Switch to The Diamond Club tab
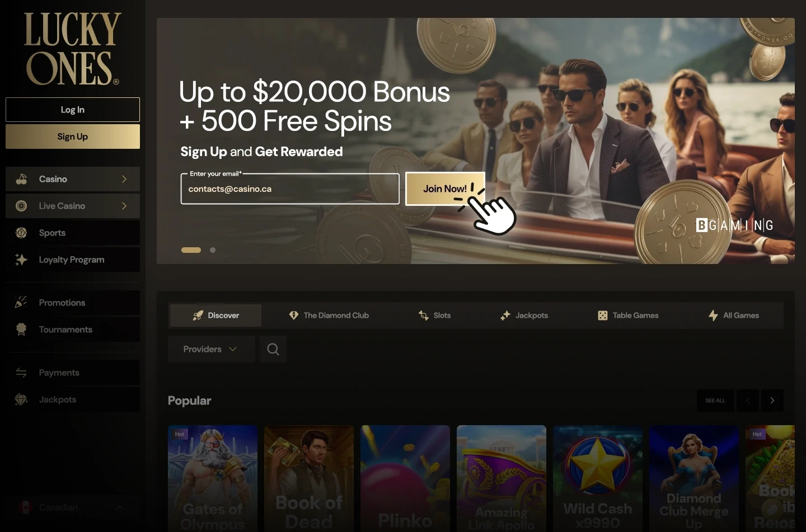 click(x=329, y=316)
